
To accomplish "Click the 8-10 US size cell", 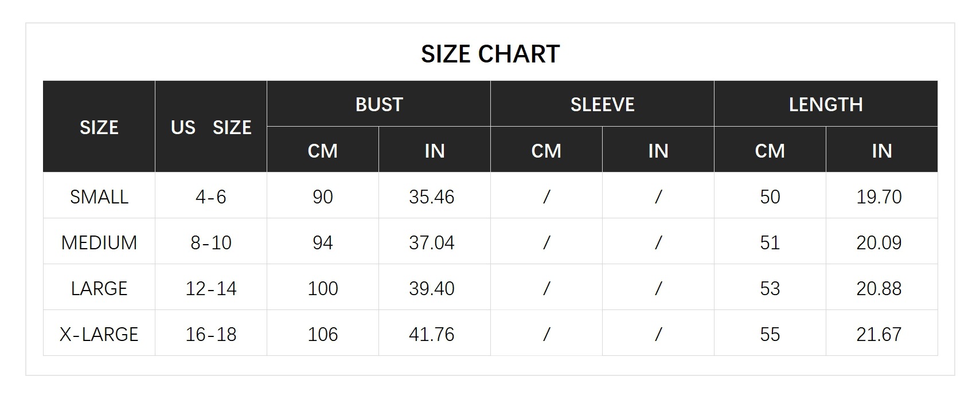I will tap(211, 242).
